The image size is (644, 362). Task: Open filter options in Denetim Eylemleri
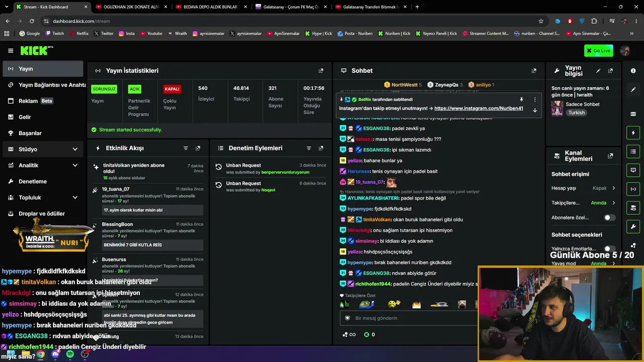[x=309, y=148]
